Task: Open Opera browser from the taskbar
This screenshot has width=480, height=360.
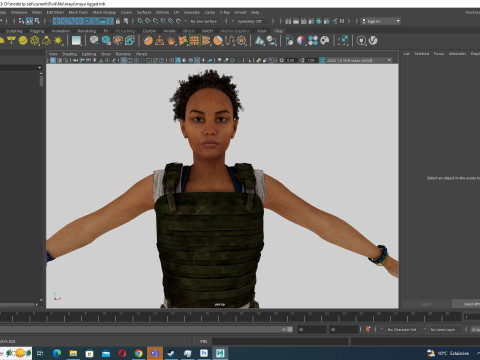Action: (x=122, y=353)
